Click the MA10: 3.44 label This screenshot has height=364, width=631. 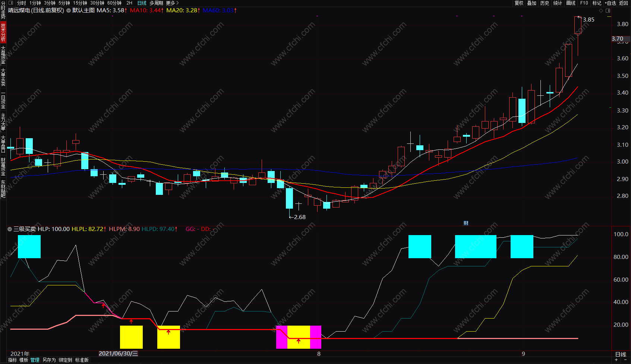pos(147,10)
